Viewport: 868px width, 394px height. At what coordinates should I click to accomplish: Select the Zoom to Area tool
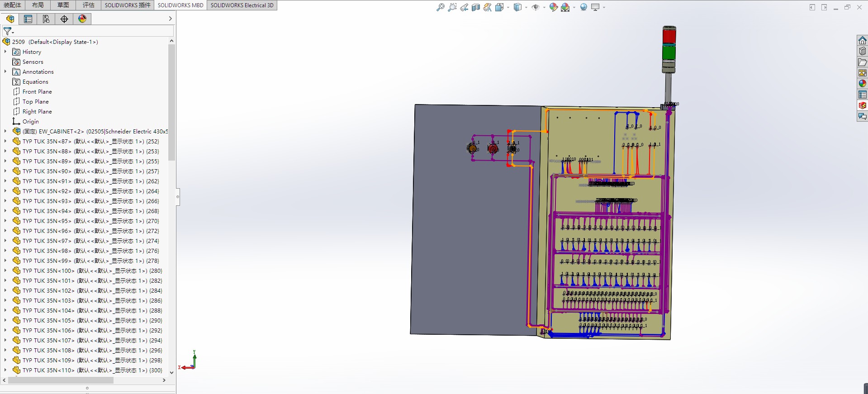pos(452,7)
